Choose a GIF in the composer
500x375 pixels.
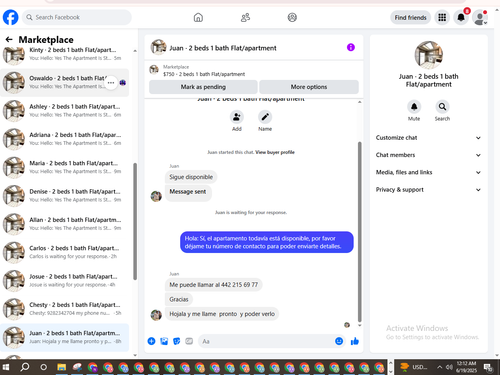(x=189, y=341)
